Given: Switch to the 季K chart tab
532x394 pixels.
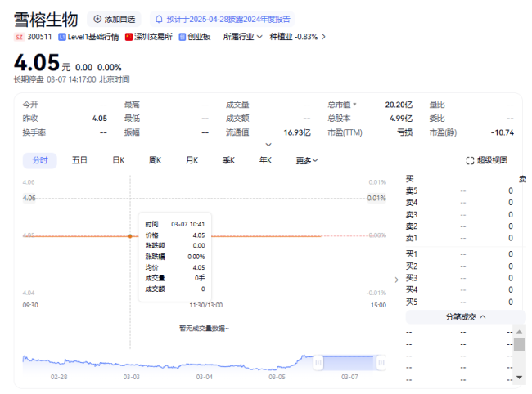Looking at the screenshot, I should point(228,160).
